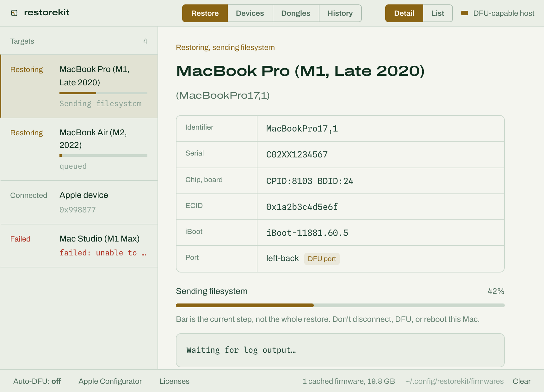Open the ~/.config/restorekit/firmwares path
Viewport: 544px width, 392px height.
[x=454, y=381]
